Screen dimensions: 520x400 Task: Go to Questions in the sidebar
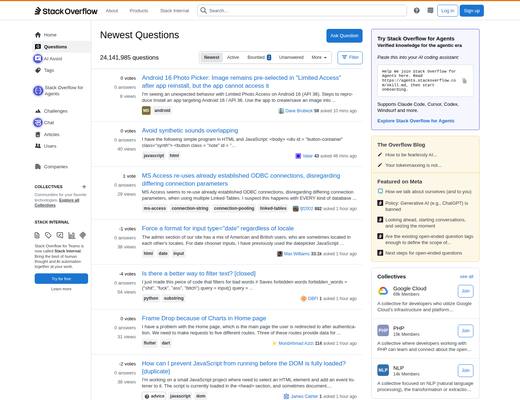pyautogui.click(x=62, y=47)
